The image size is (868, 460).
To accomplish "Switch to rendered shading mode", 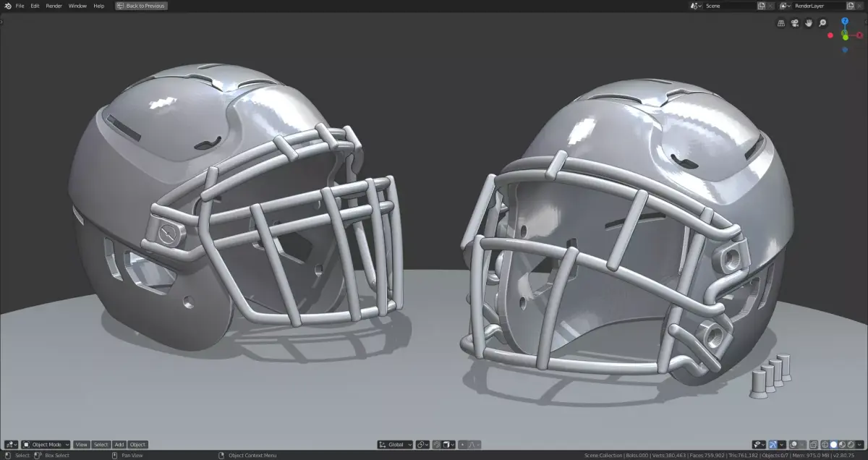I will (851, 445).
